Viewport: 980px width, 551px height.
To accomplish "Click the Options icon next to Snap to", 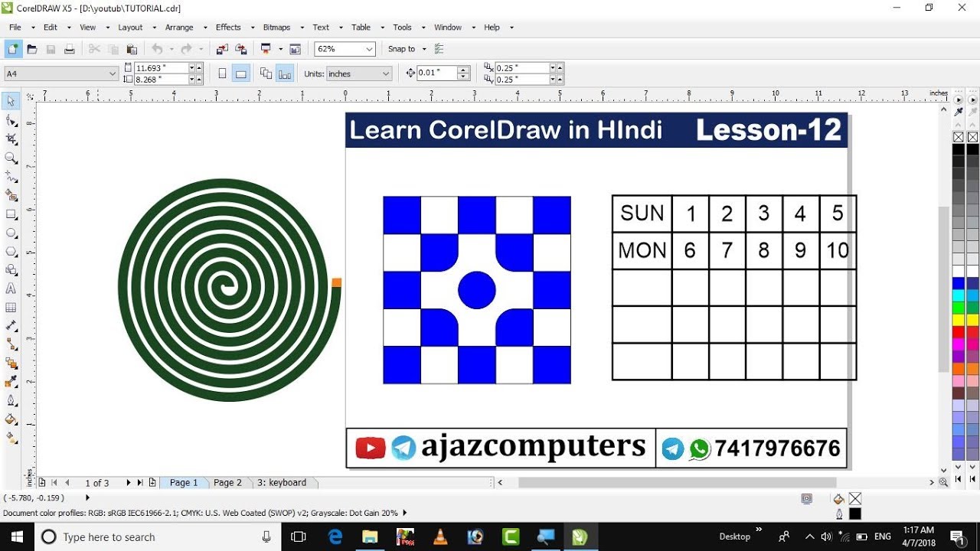I will tap(439, 49).
